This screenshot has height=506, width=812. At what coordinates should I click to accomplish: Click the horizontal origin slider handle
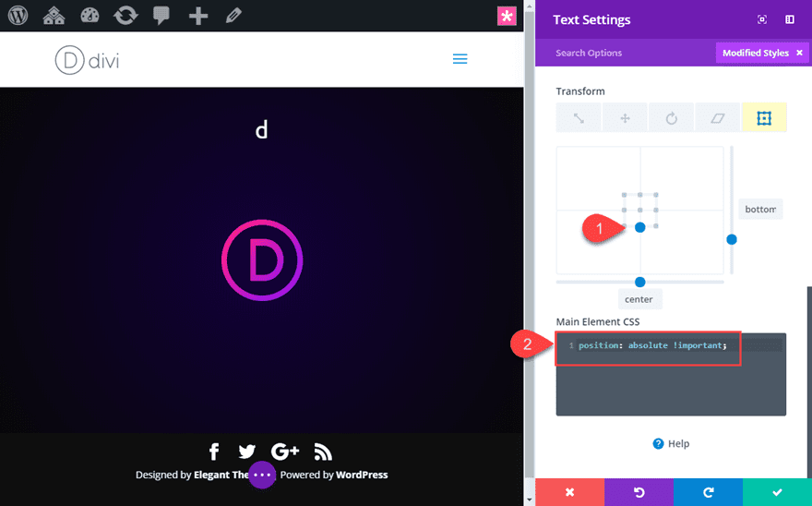tap(640, 282)
